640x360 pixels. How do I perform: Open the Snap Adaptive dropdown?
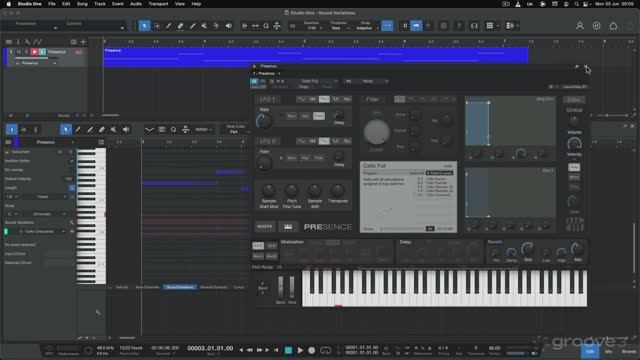pos(367,28)
